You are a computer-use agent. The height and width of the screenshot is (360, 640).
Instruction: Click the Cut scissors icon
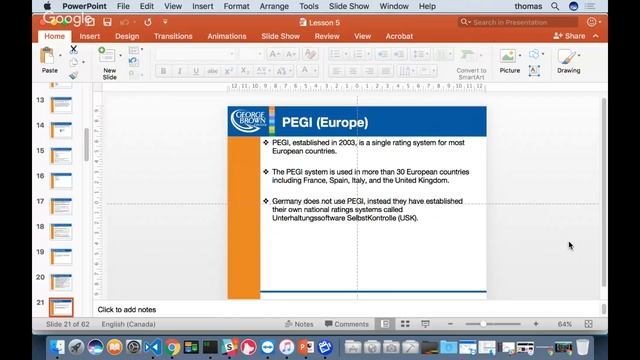(73, 49)
